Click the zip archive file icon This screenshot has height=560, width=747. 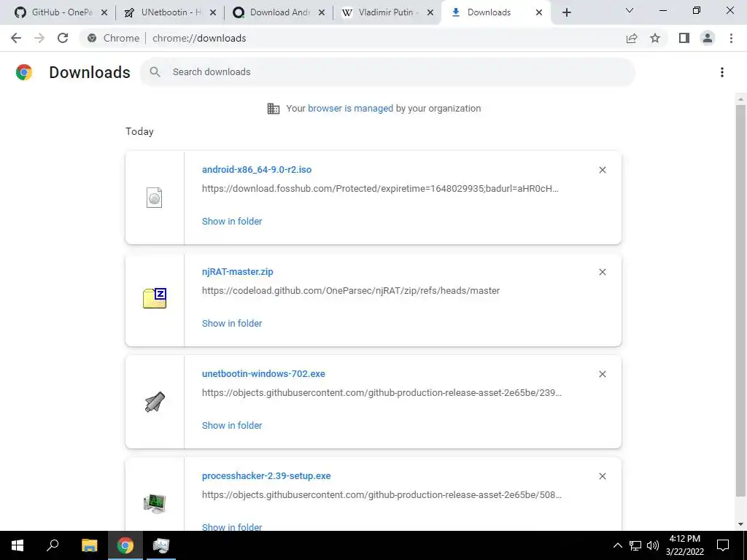[155, 298]
